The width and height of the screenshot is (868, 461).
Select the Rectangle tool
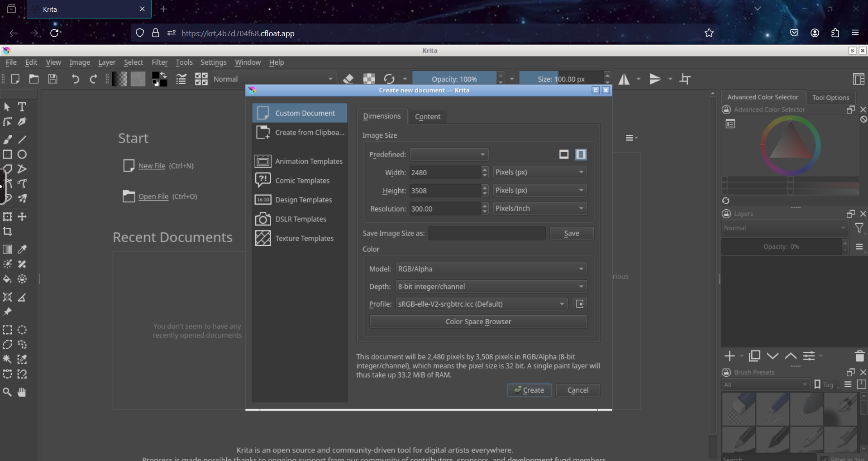7,154
